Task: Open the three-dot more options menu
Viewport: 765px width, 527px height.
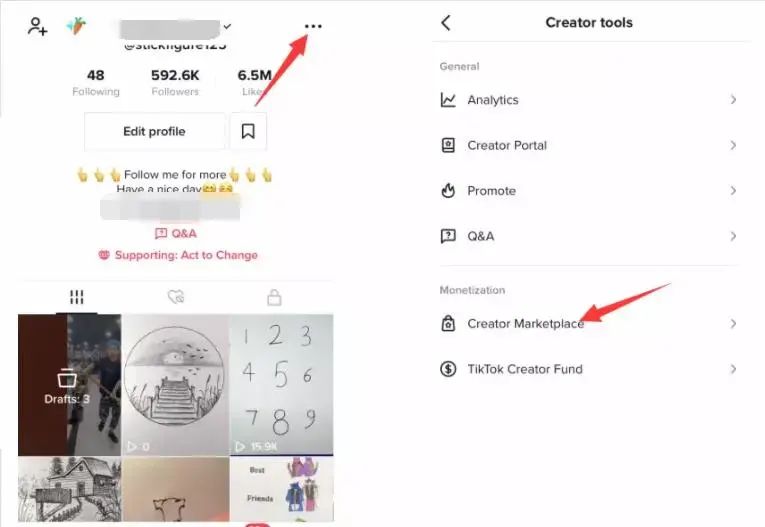Action: (313, 26)
